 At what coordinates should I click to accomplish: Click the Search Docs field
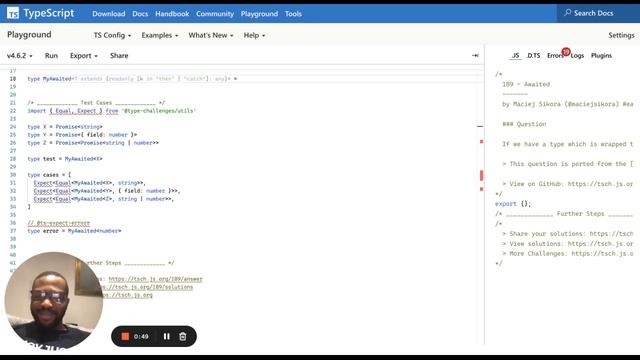coord(598,13)
